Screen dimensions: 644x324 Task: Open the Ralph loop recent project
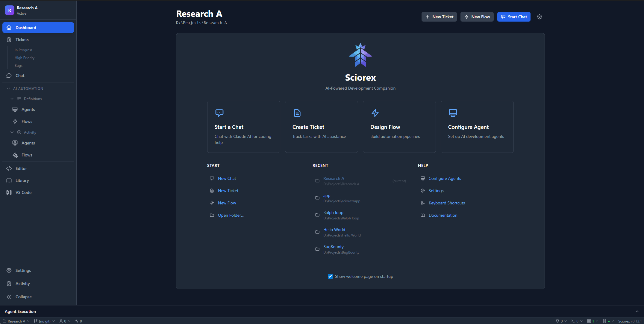pyautogui.click(x=333, y=213)
